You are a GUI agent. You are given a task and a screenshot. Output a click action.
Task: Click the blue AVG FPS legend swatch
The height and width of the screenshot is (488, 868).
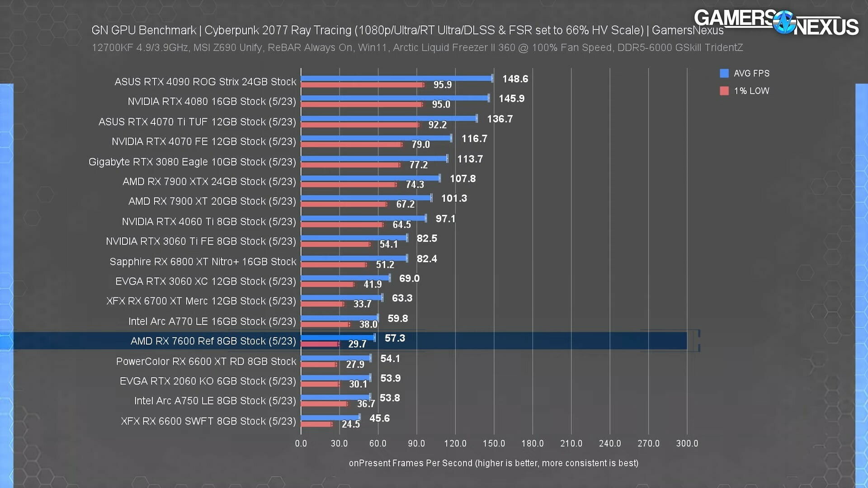coord(724,73)
